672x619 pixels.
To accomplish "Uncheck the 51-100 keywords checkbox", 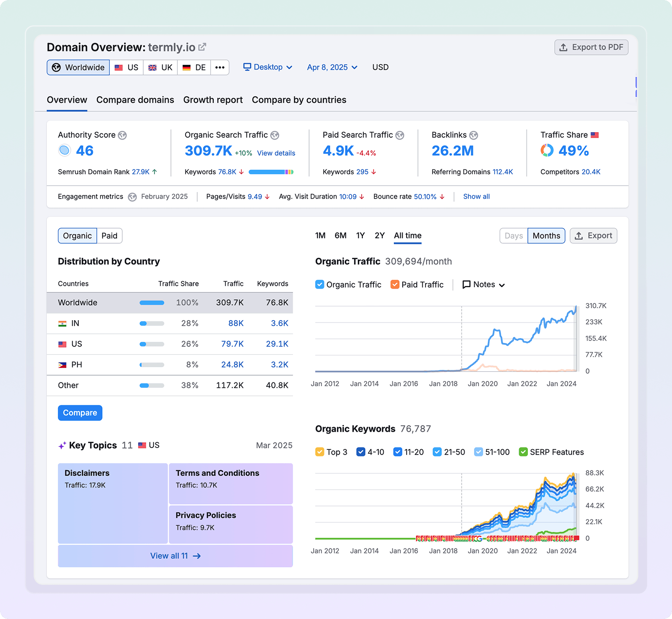I will tap(479, 452).
